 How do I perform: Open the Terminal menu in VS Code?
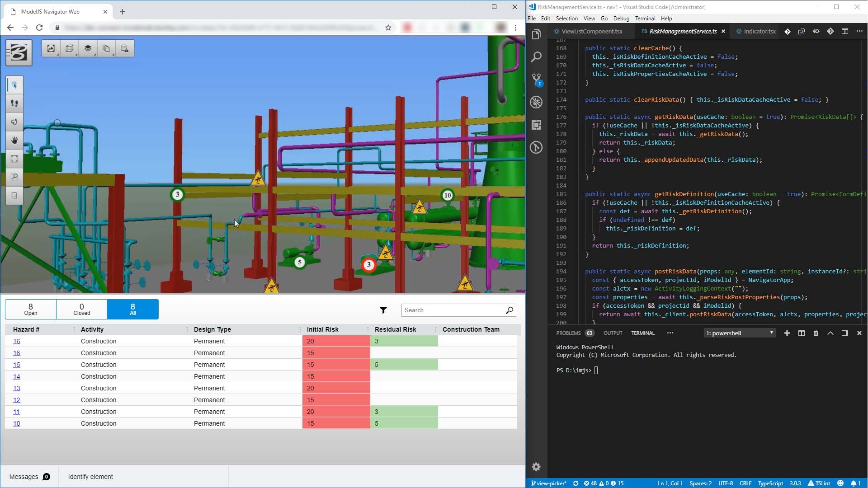click(645, 19)
